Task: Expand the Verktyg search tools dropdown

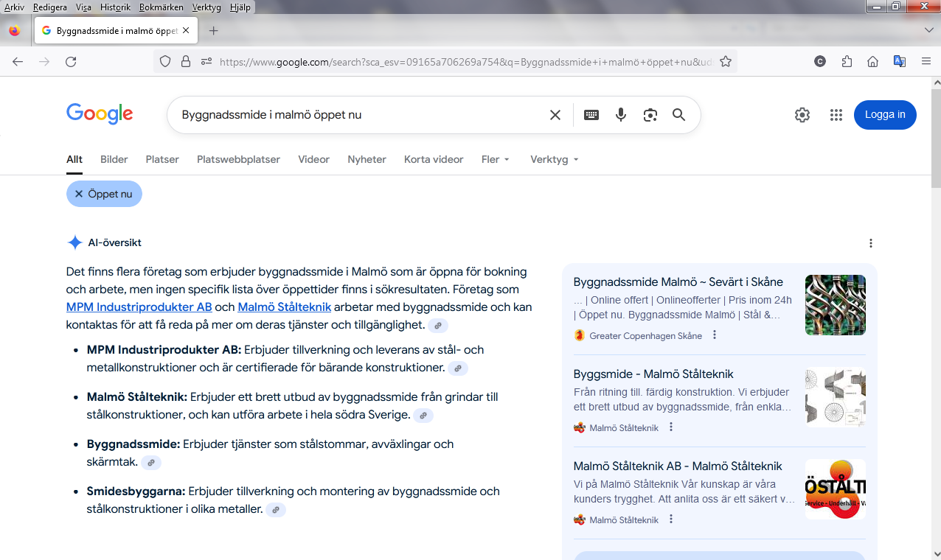Action: [x=554, y=159]
